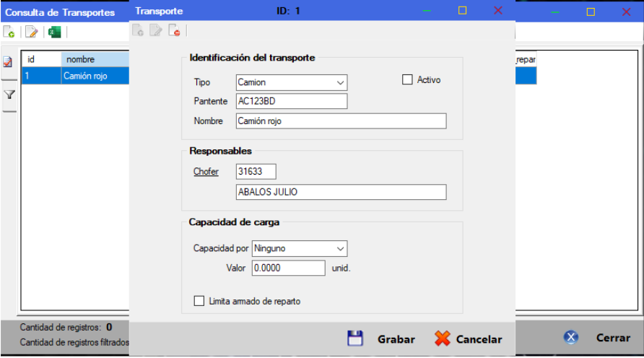The height and width of the screenshot is (358, 644).
Task: Select the id cell with value 1
Action: [41, 76]
